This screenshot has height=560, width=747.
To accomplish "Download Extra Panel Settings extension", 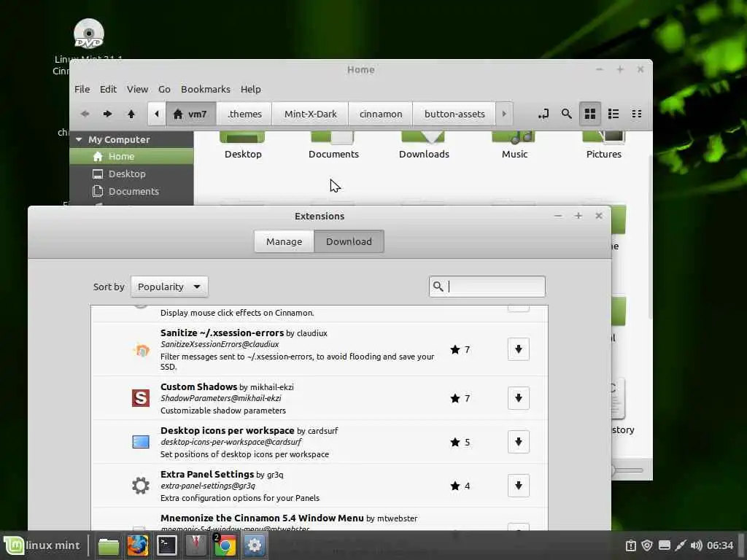I will point(519,486).
